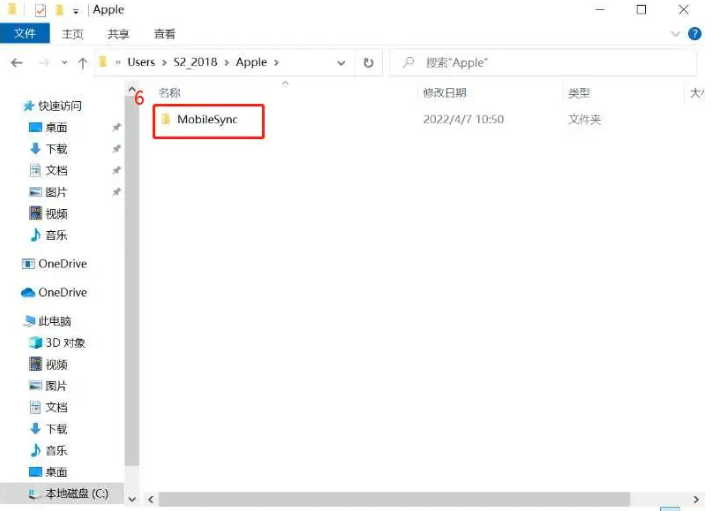This screenshot has width=712, height=511.
Task: Open the address bar history dropdown
Action: coord(341,63)
